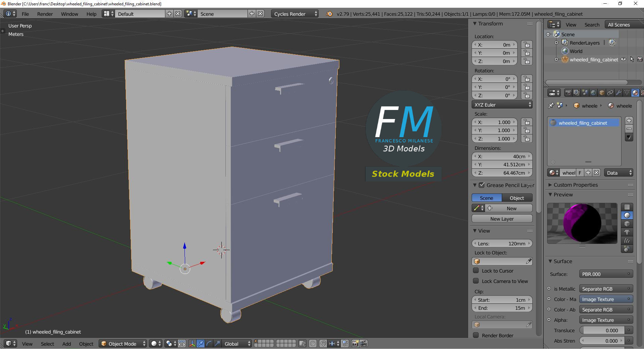The image size is (644, 349).
Task: Remove material slot with minus button
Action: 629,129
